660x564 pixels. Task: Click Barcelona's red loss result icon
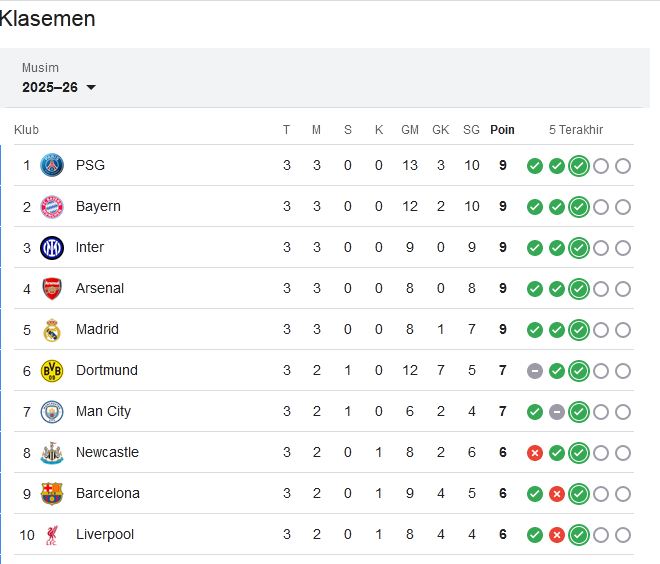click(x=557, y=493)
